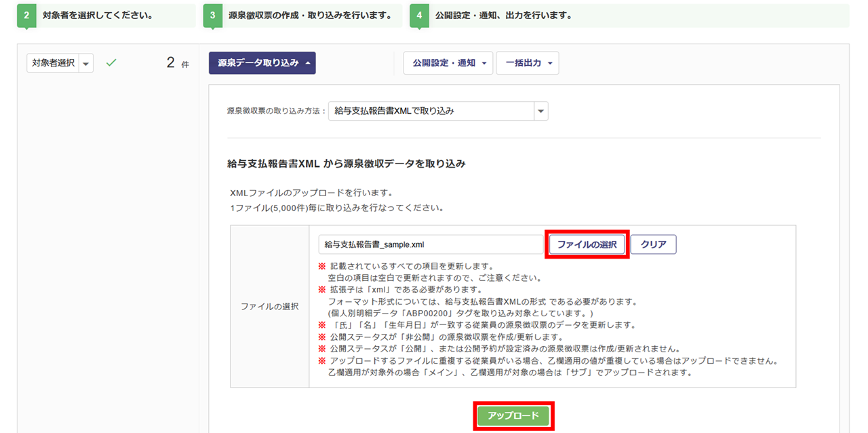Viewport: 868px width, 433px height.
Task: Click the import method combo box arrow
Action: (x=540, y=111)
